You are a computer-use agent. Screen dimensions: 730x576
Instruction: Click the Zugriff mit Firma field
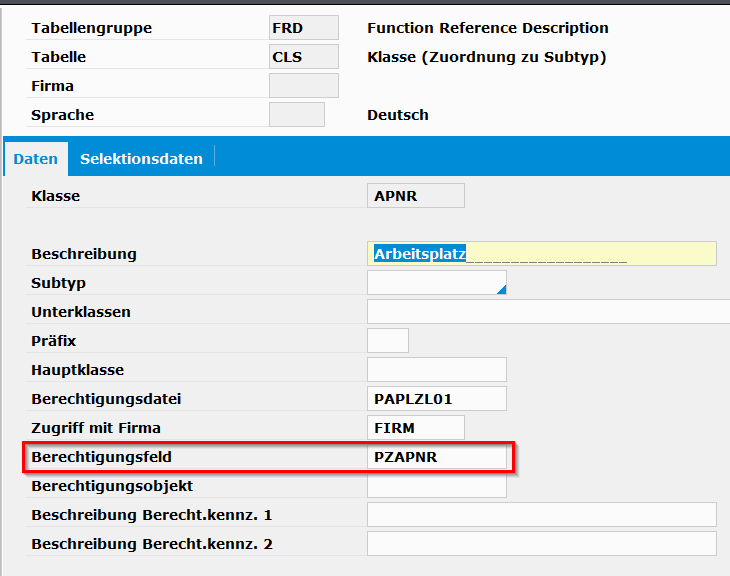(x=416, y=427)
